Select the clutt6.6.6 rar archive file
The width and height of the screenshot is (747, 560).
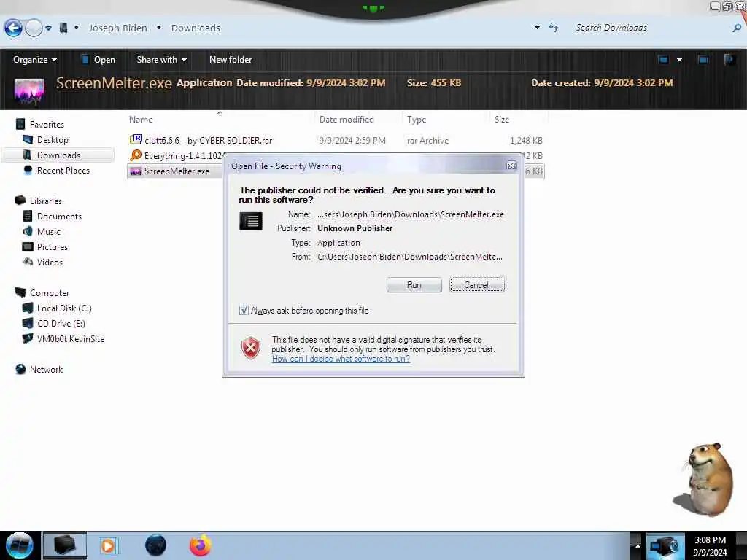(x=208, y=141)
